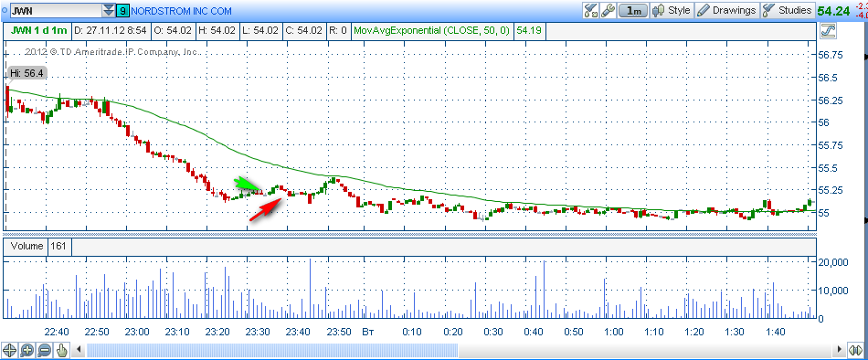
Task: Click the zoom in magnifier icon
Action: coord(27,350)
